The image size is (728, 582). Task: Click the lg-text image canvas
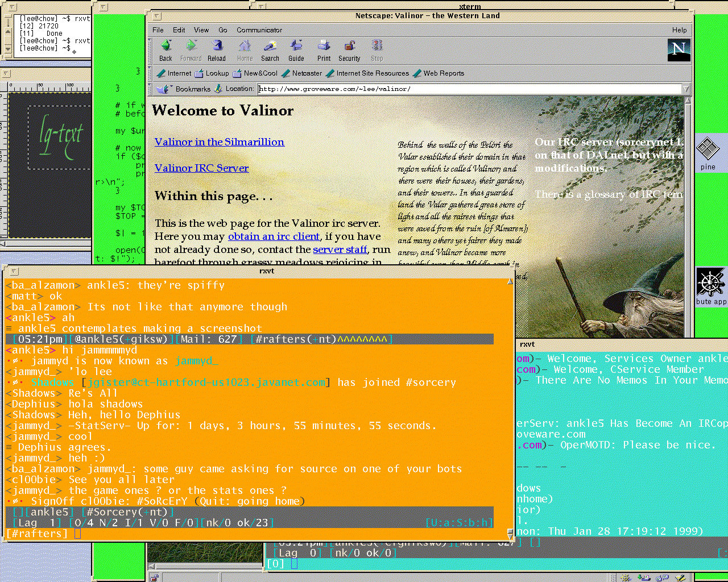coord(50,165)
